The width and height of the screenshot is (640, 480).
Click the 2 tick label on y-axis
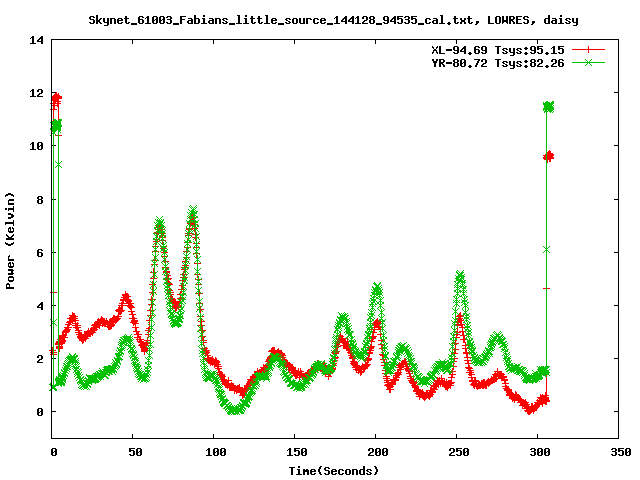tap(40, 358)
